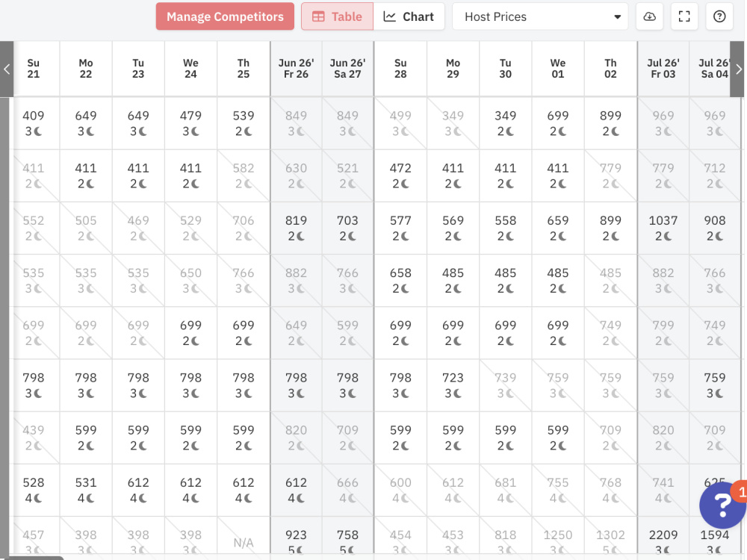The image size is (747, 560).
Task: Open the Host Prices dropdown
Action: (540, 16)
